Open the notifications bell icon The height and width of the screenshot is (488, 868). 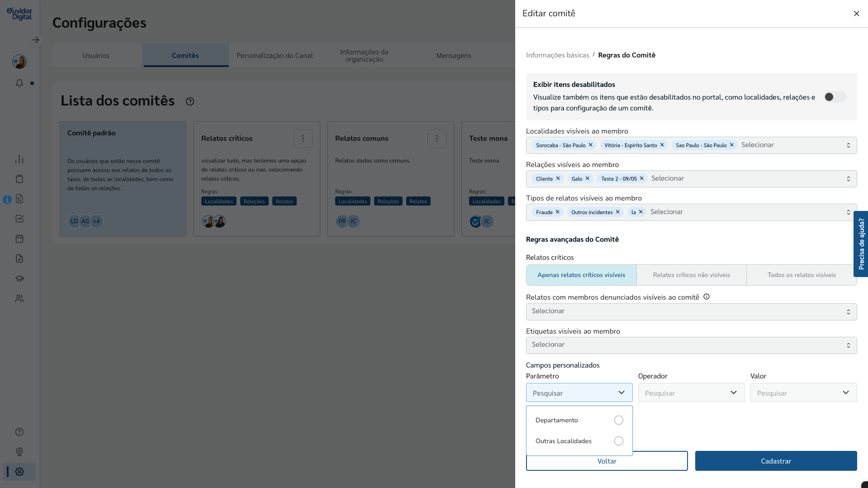pos(19,83)
